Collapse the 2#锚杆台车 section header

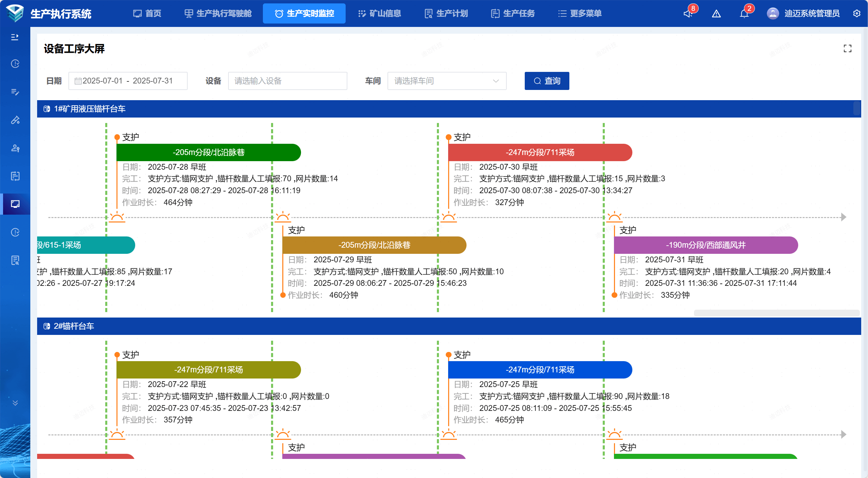coord(449,326)
